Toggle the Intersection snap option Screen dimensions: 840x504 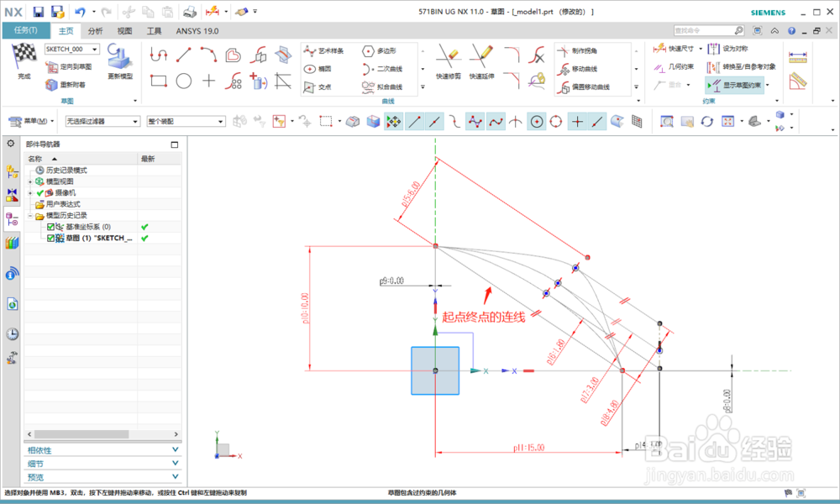pos(516,122)
